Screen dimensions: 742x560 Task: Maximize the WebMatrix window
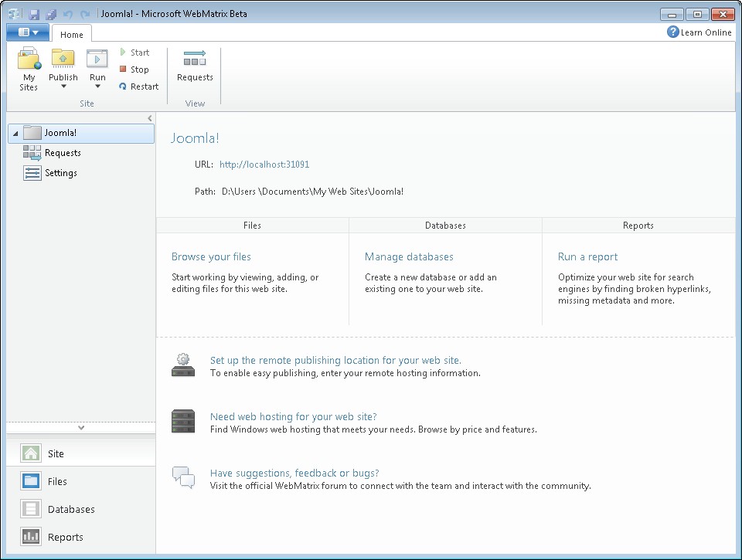point(697,14)
